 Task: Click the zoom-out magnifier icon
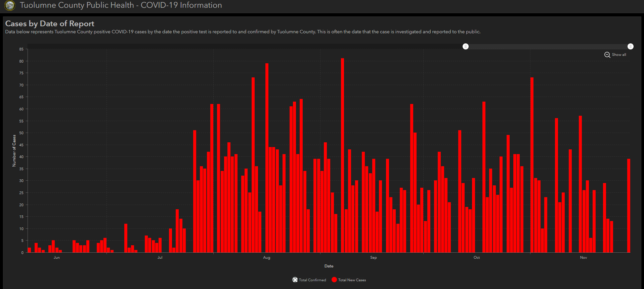tap(607, 55)
